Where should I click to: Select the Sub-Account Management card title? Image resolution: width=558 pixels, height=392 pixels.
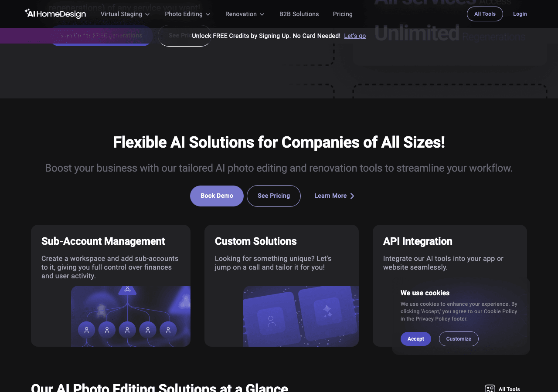103,241
